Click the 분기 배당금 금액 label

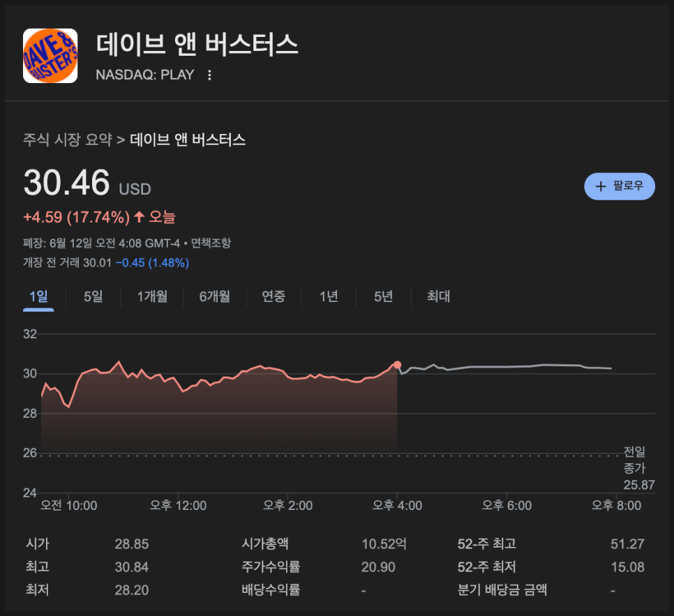502,589
